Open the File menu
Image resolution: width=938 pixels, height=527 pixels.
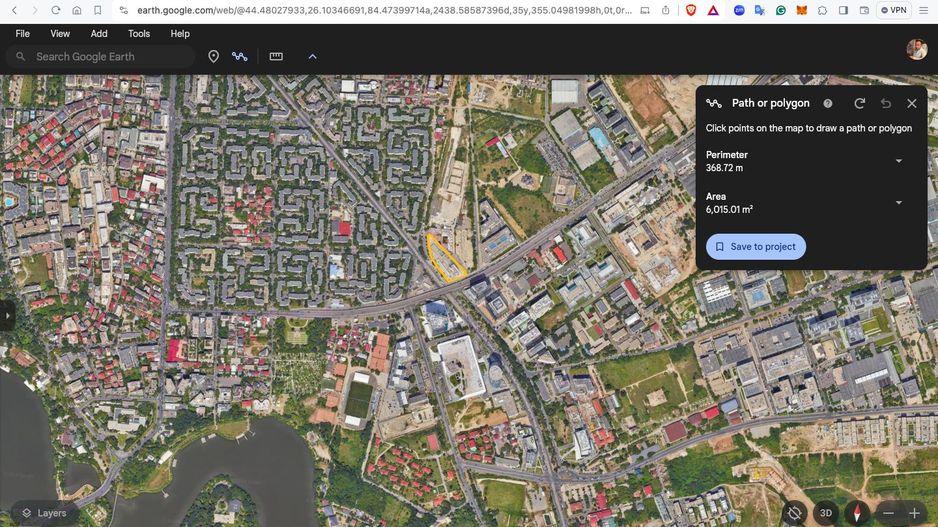click(23, 33)
